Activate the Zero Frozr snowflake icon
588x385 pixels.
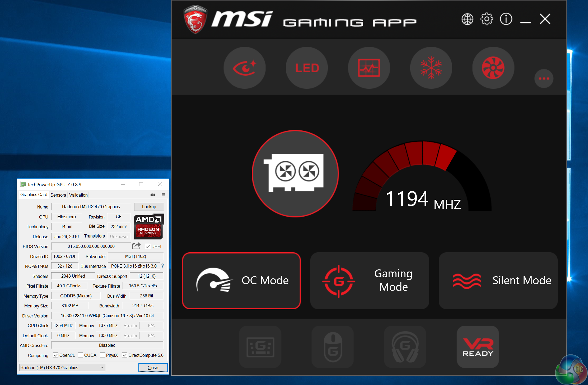pos(431,68)
